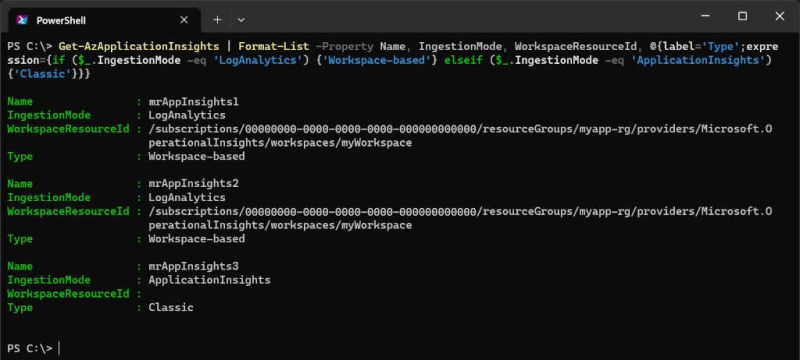800x360 pixels.
Task: Click the value mrAppInsights3
Action: [x=193, y=266]
